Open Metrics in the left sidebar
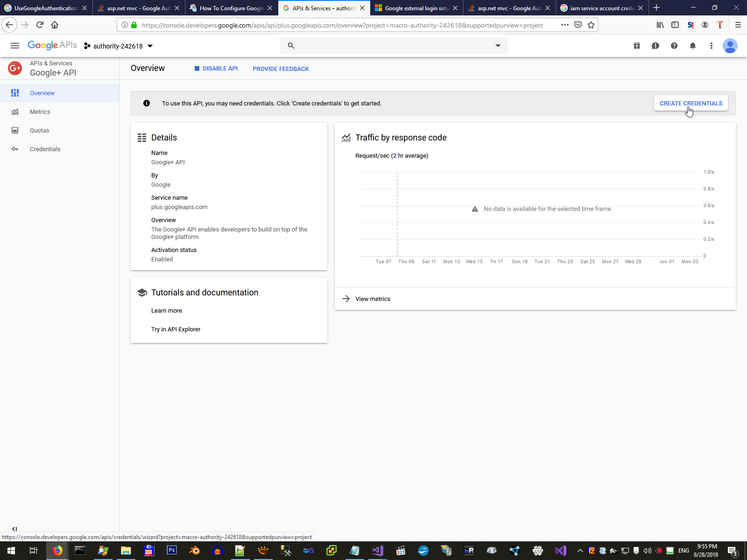Viewport: 747px width, 560px height. [60, 112]
